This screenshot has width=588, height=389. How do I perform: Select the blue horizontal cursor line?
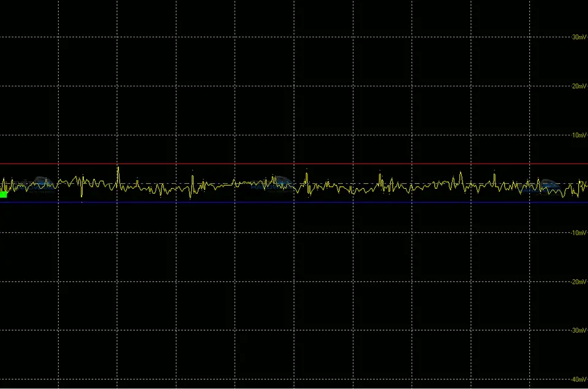pos(294,202)
